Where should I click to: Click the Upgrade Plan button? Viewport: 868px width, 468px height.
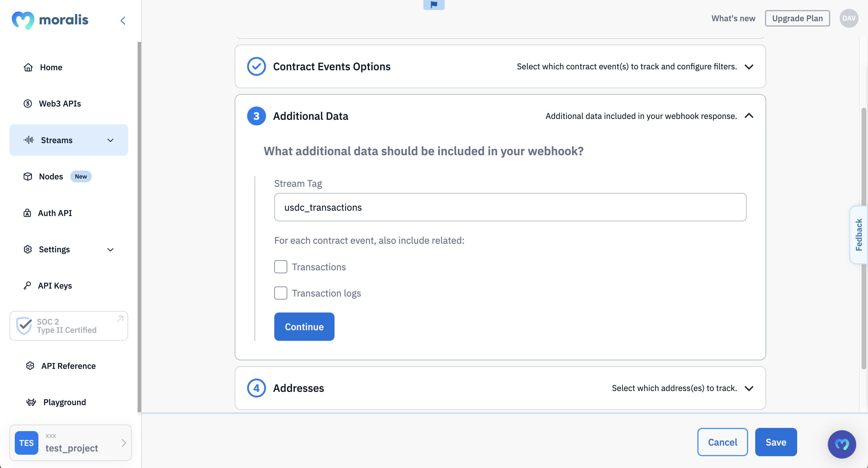click(798, 18)
